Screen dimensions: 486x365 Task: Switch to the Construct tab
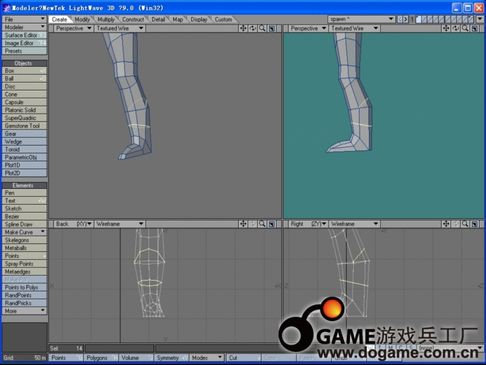click(x=133, y=19)
